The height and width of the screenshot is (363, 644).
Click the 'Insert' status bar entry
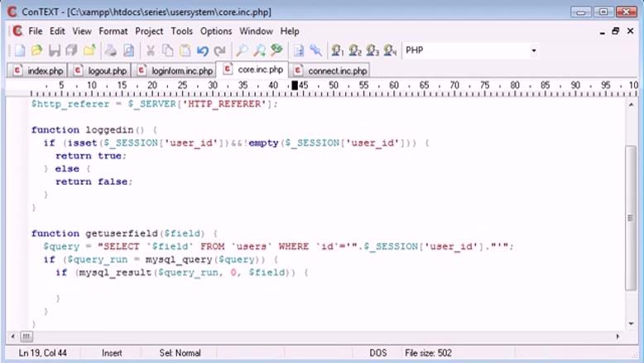[112, 353]
